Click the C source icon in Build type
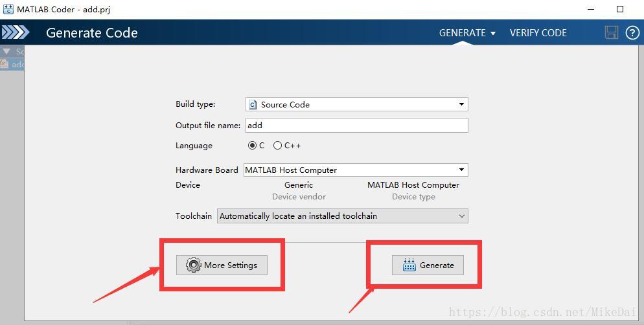 coord(253,104)
